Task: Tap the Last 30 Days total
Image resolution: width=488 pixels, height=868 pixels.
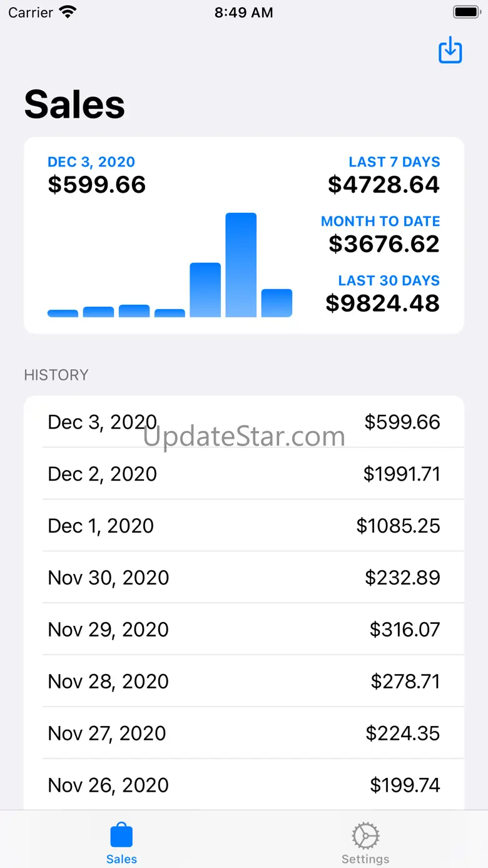Action: [383, 303]
